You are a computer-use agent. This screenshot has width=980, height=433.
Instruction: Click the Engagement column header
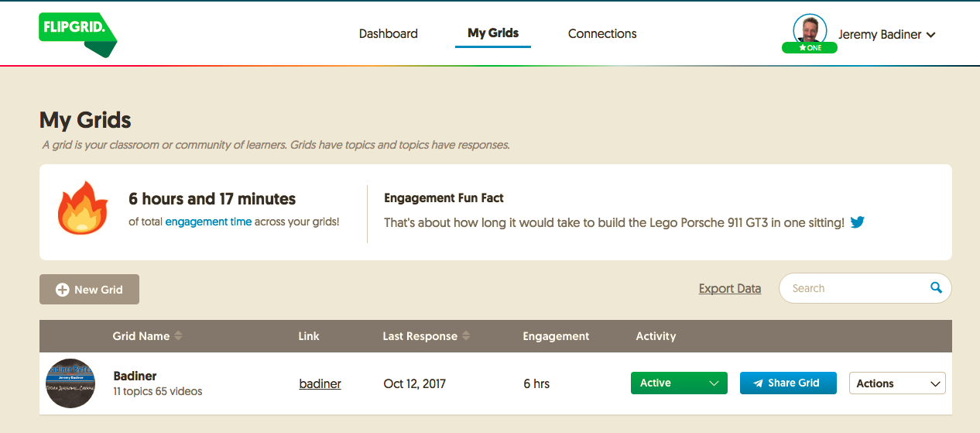(556, 336)
